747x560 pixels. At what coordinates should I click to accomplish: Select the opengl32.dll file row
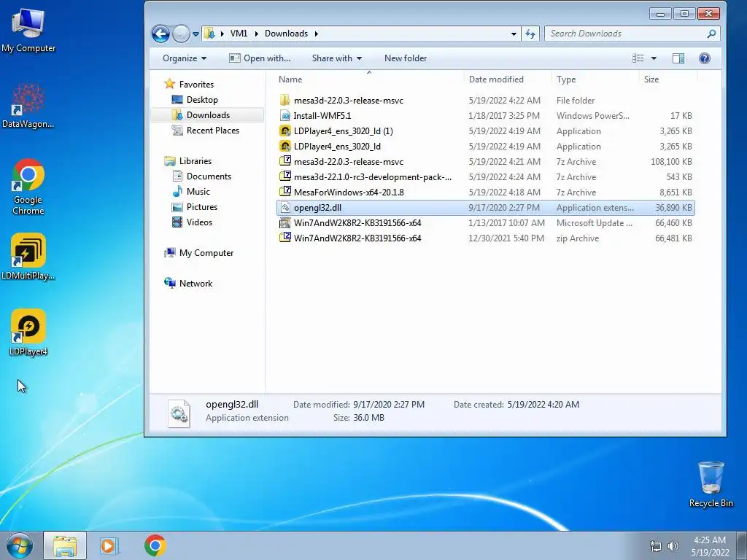(485, 208)
